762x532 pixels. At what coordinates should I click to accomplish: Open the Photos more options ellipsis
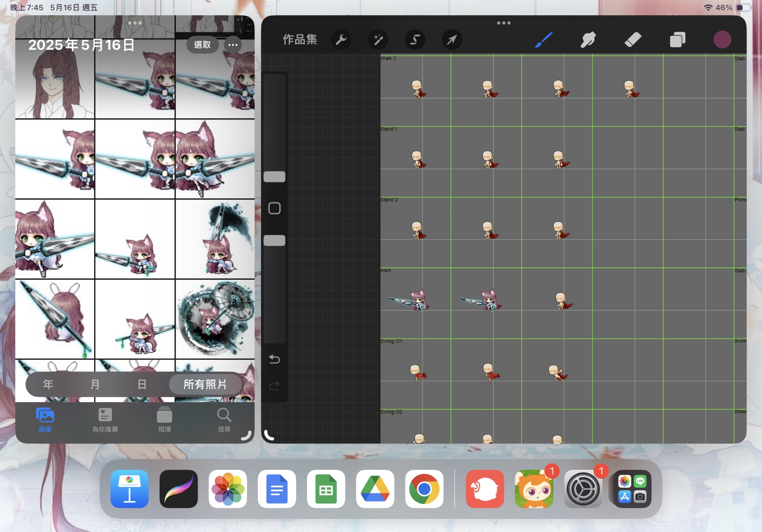[233, 45]
